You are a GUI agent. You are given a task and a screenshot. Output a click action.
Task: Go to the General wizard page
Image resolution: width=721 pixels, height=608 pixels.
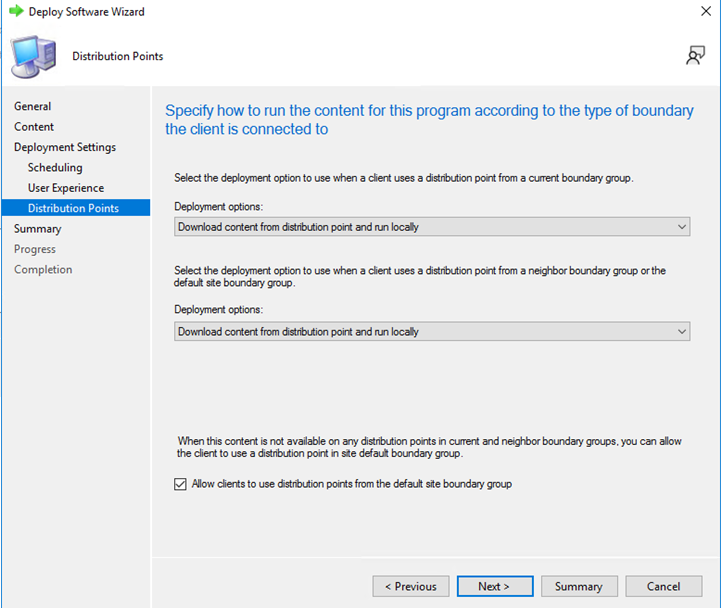[x=33, y=106]
